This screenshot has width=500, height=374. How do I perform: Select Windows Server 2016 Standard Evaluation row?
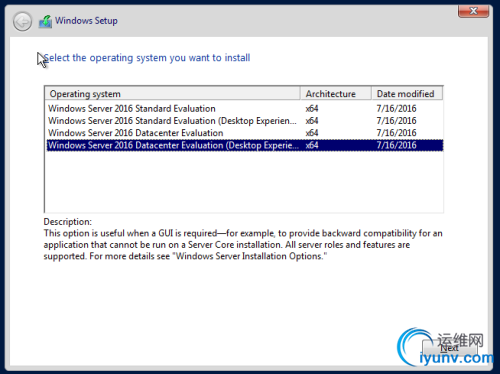tap(245, 109)
